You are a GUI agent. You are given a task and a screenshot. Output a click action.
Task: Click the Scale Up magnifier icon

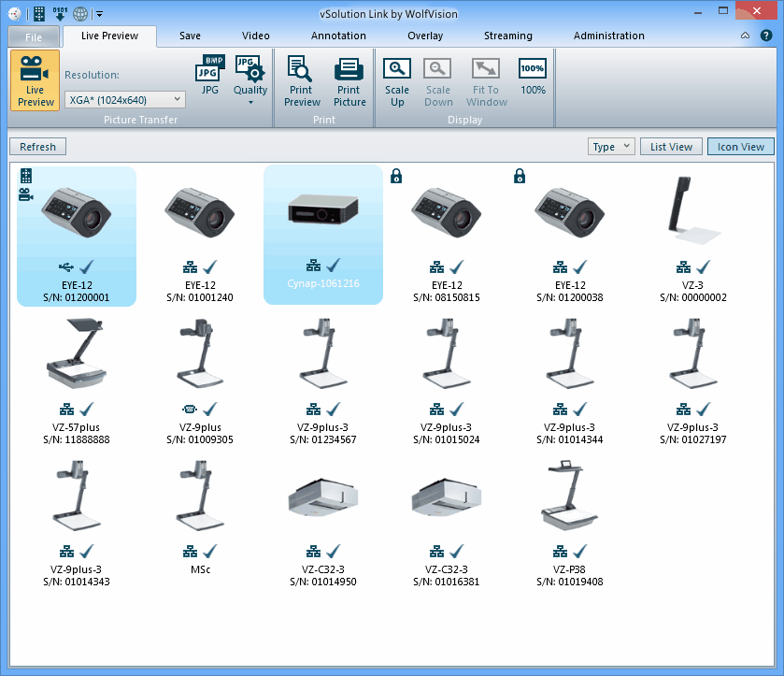tap(397, 81)
